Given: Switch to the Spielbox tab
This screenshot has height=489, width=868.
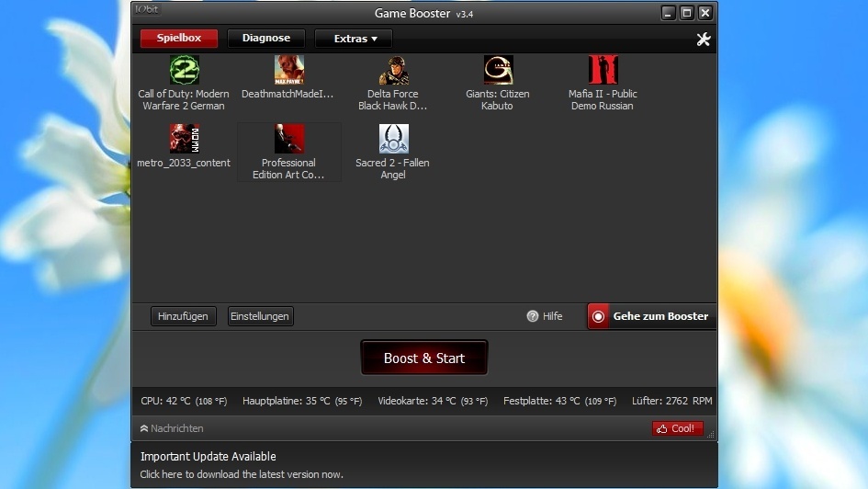Looking at the screenshot, I should [x=178, y=39].
